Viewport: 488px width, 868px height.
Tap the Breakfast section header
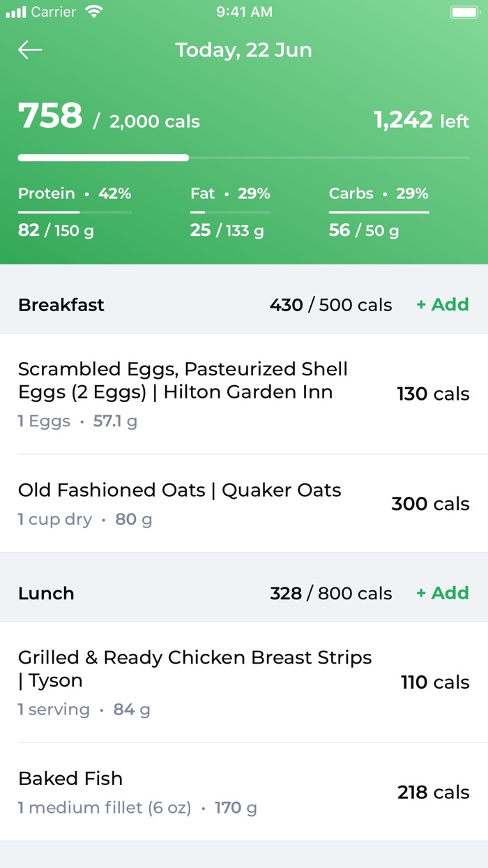[61, 305]
